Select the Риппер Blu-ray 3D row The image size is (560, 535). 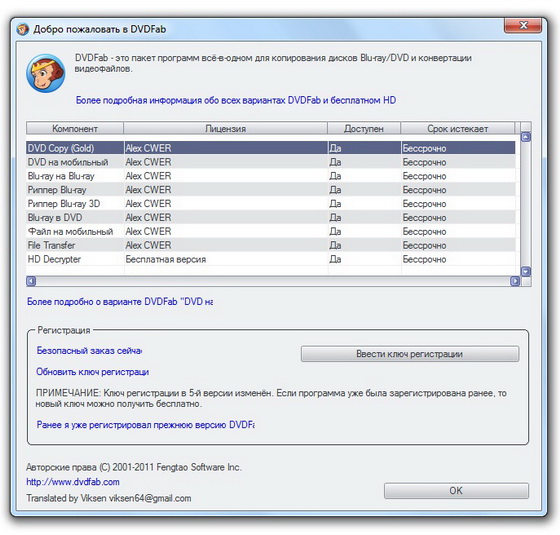coord(270,204)
